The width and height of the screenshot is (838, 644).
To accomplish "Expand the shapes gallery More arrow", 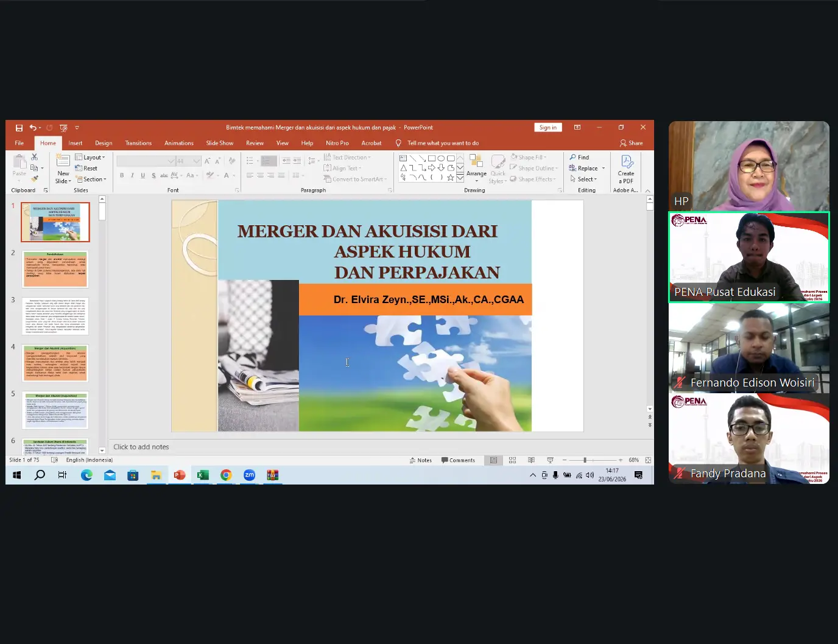I will [460, 178].
